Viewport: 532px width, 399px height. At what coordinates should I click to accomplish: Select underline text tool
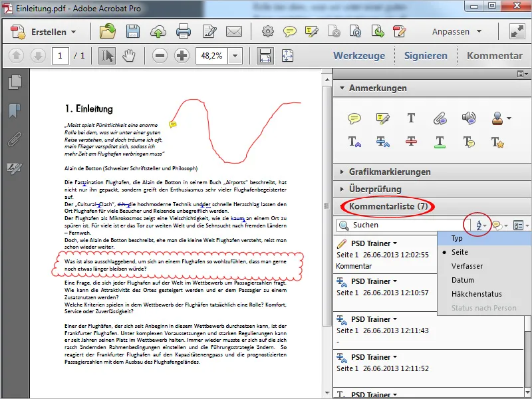click(440, 142)
